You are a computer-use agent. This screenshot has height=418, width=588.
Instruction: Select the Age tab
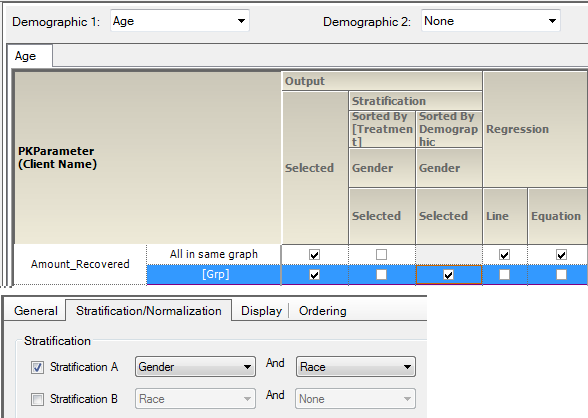[30, 56]
